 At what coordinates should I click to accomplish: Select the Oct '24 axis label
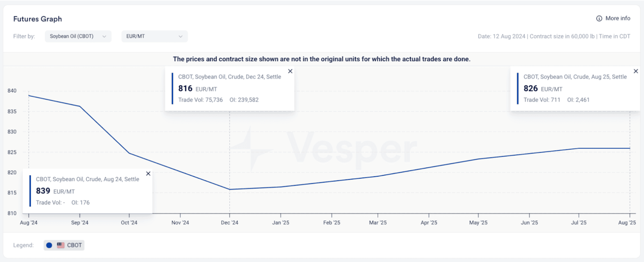tap(129, 223)
